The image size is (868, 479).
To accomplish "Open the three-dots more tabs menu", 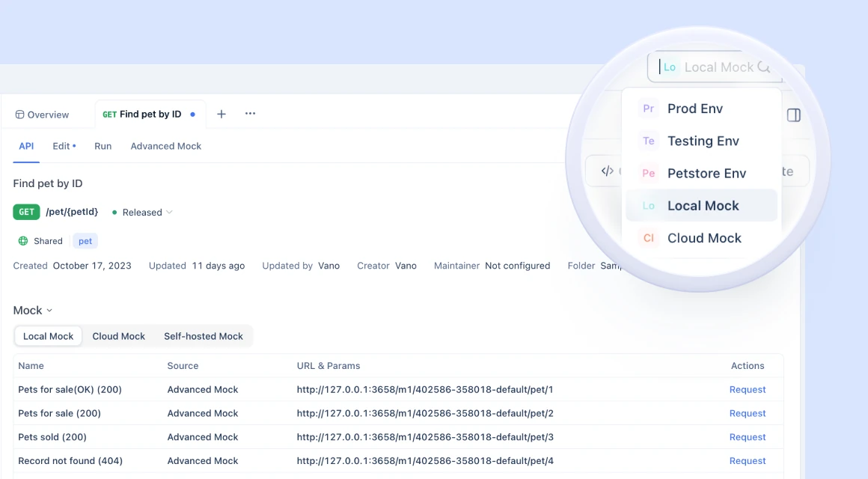I will pos(250,114).
